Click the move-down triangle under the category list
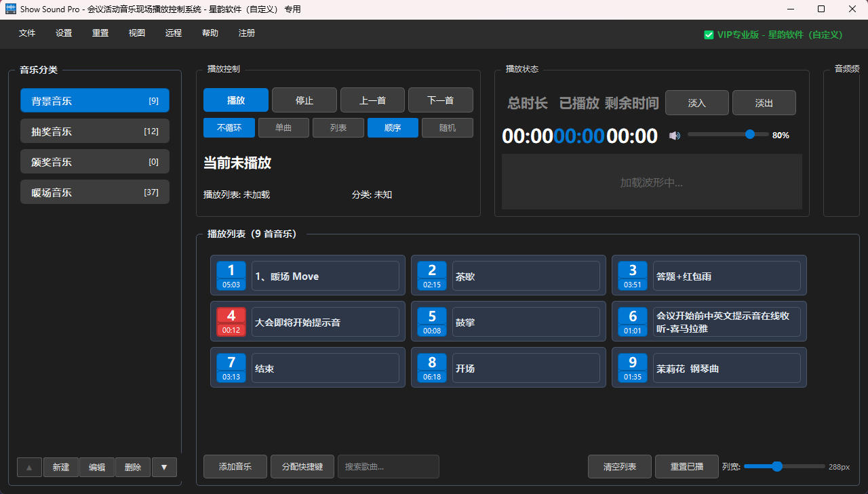Viewport: 868px width, 494px height. (x=164, y=468)
